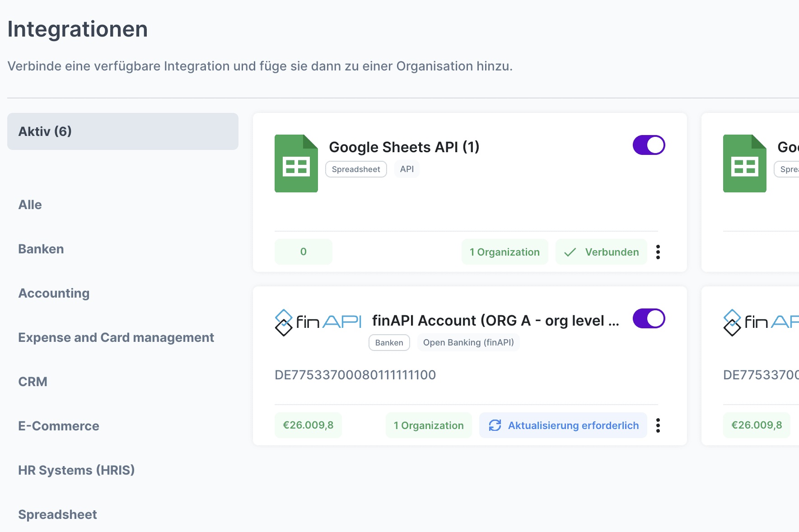Click the checkmark icon next to Verbunden
Viewport: 799px width, 532px height.
click(x=570, y=252)
